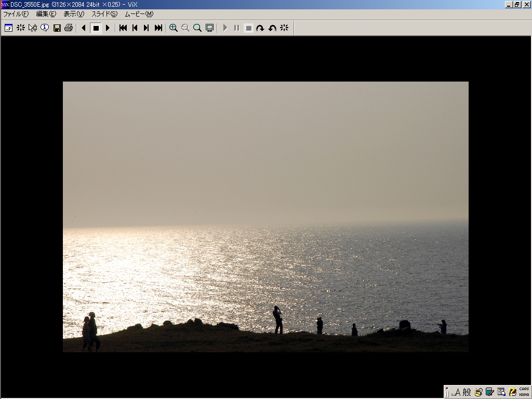The image size is (532, 399).
Task: Rotate image counterclockwise with arrow icon
Action: coord(272,28)
